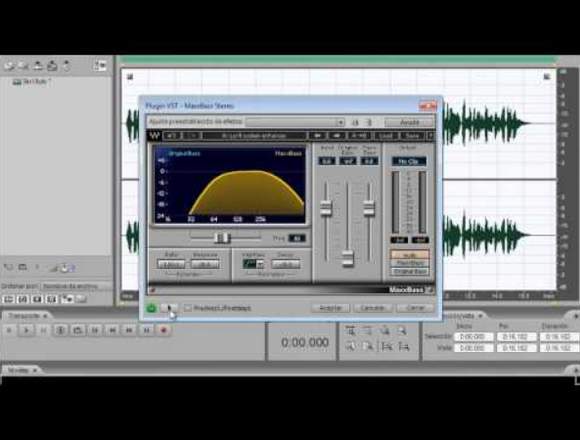580x440 pixels.
Task: Select the audio file listed in the Files panel
Action: pyautogui.click(x=32, y=82)
